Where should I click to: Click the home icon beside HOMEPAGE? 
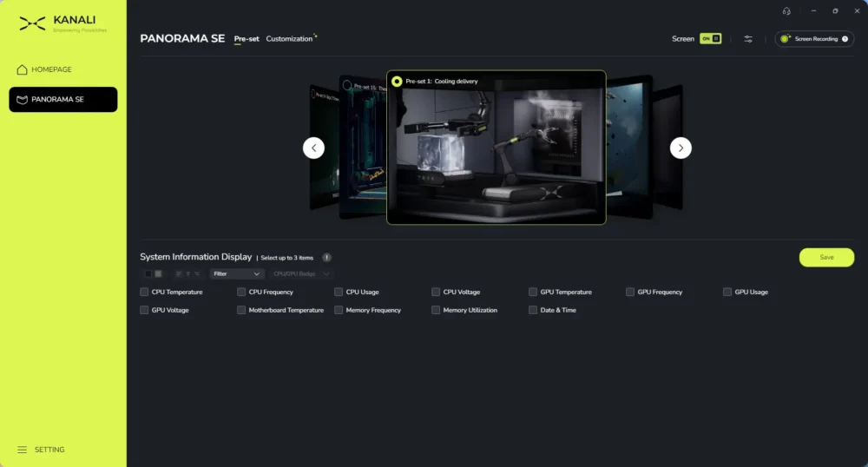click(x=23, y=69)
